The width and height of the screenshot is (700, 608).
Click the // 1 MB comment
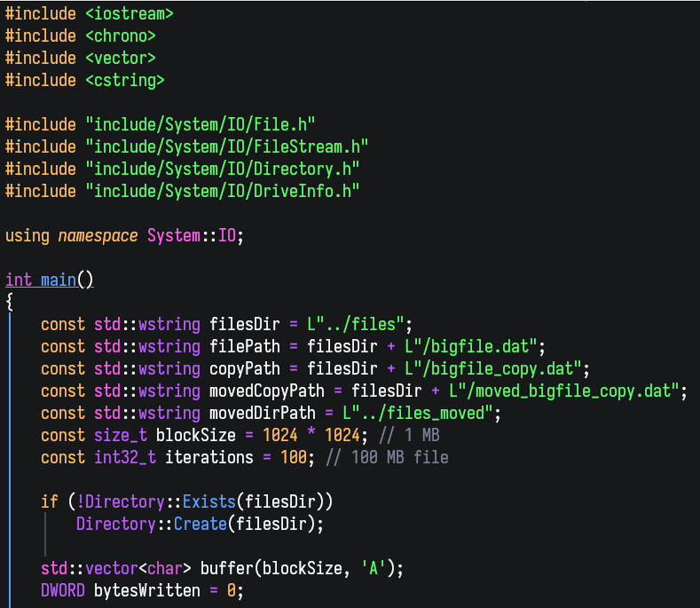pyautogui.click(x=409, y=435)
